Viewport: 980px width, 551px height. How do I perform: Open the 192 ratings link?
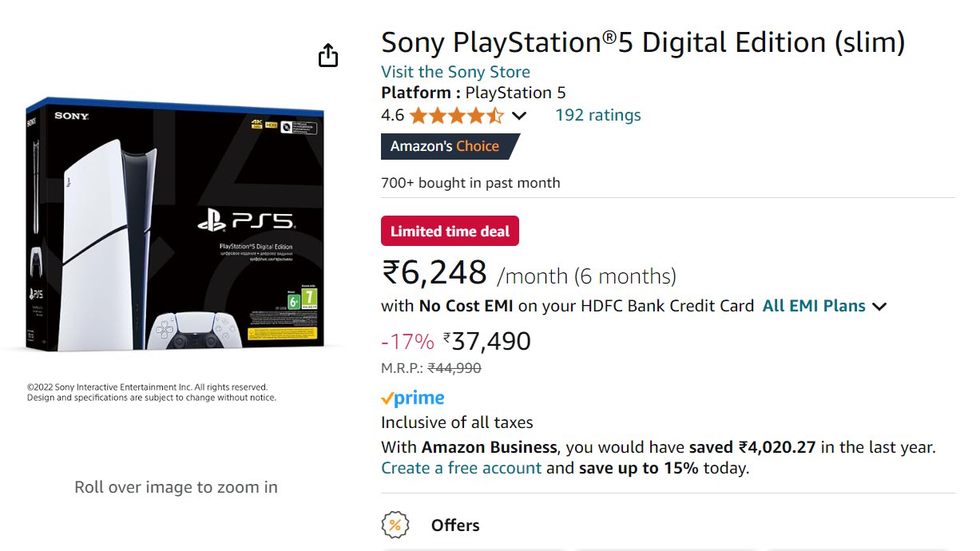pos(597,115)
